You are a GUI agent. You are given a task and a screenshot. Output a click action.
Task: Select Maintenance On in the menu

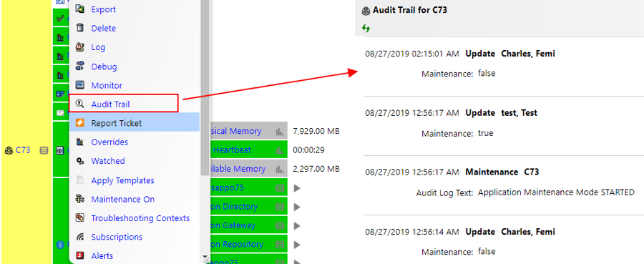tap(123, 199)
